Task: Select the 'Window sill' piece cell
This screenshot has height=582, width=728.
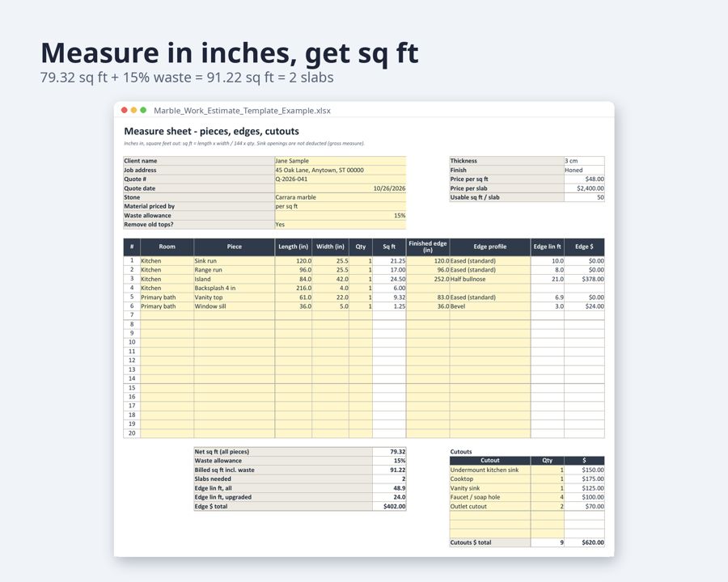Action: [234, 306]
